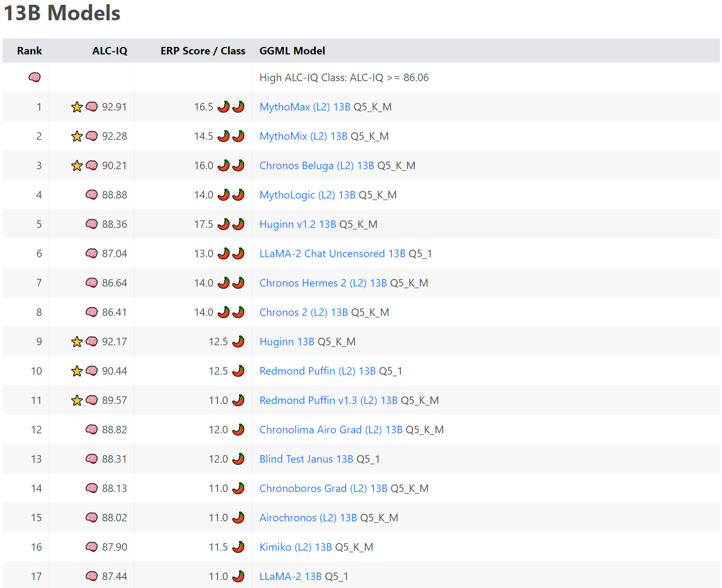Click the ALC-IQ column header
This screenshot has height=588, width=722.
click(x=109, y=51)
